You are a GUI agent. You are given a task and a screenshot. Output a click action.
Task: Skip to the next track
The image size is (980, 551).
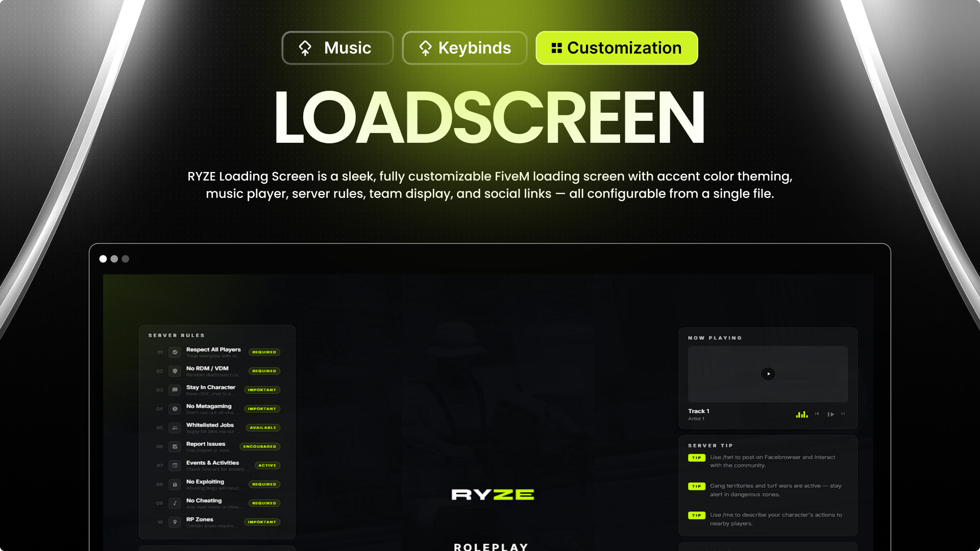click(843, 414)
